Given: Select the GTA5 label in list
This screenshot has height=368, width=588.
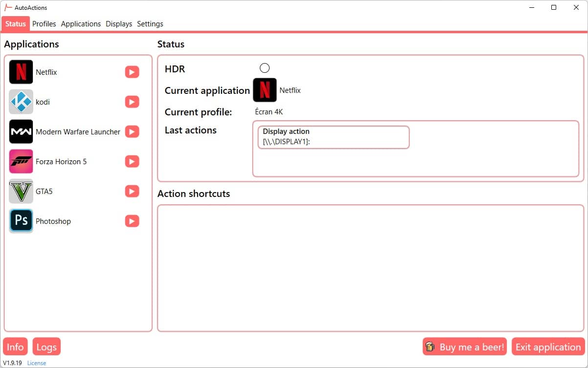Looking at the screenshot, I should coord(44,191).
